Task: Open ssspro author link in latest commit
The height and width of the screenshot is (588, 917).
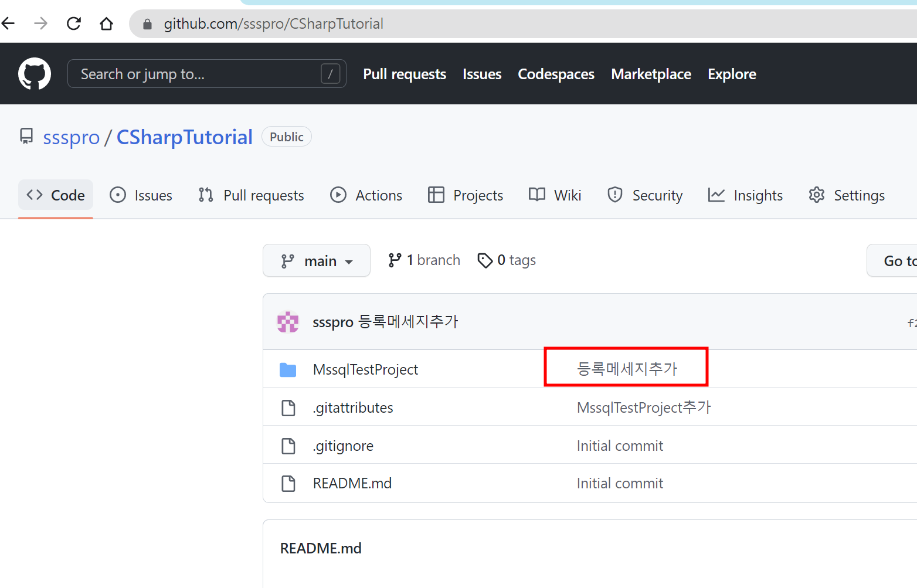Action: [333, 322]
